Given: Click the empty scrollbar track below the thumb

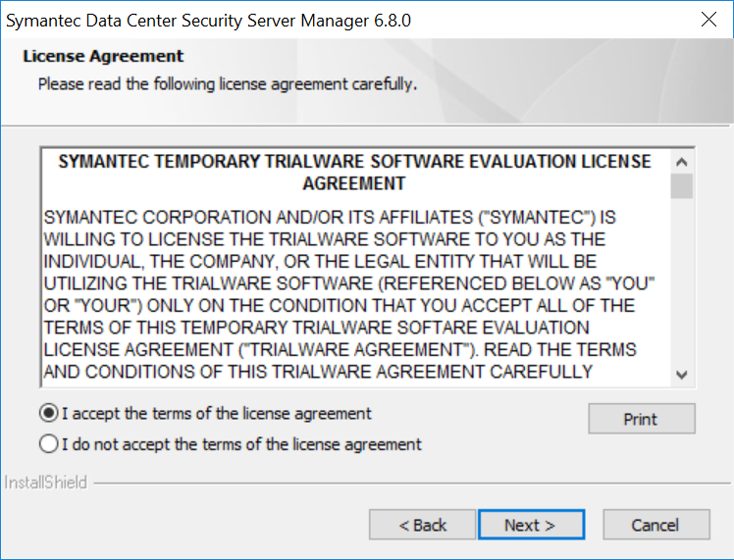Looking at the screenshot, I should point(682,284).
